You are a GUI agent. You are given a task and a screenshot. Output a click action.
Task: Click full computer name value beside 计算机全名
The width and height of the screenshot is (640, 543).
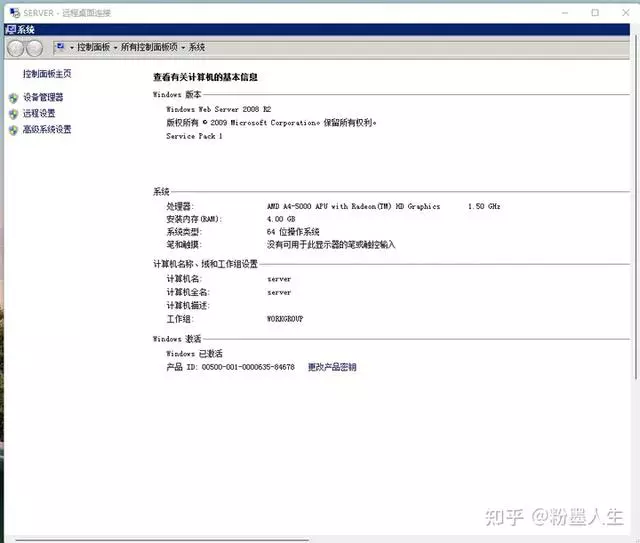[x=279, y=293]
